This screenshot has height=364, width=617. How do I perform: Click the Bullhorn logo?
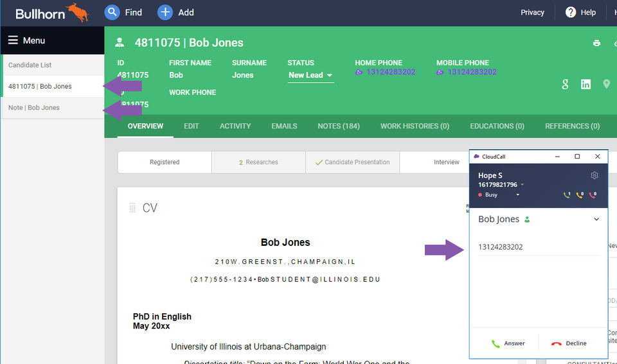[x=52, y=13]
